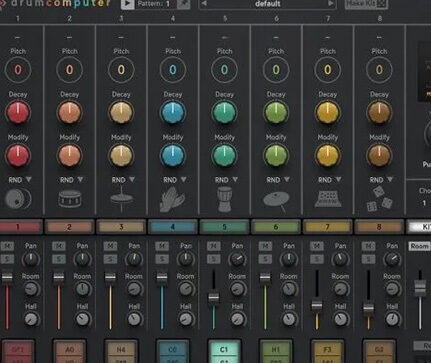Click the teal Decay knob on channel 5
This screenshot has height=363, width=431.
[224, 113]
